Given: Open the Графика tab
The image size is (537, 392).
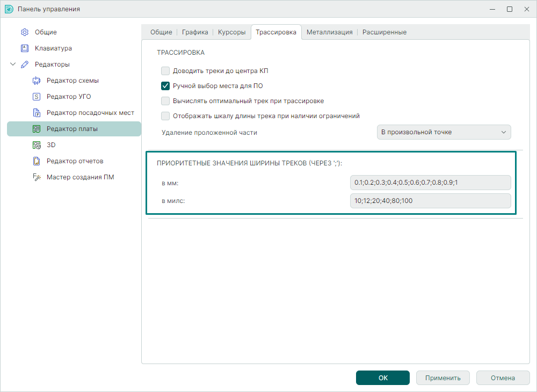Looking at the screenshot, I should tap(195, 32).
